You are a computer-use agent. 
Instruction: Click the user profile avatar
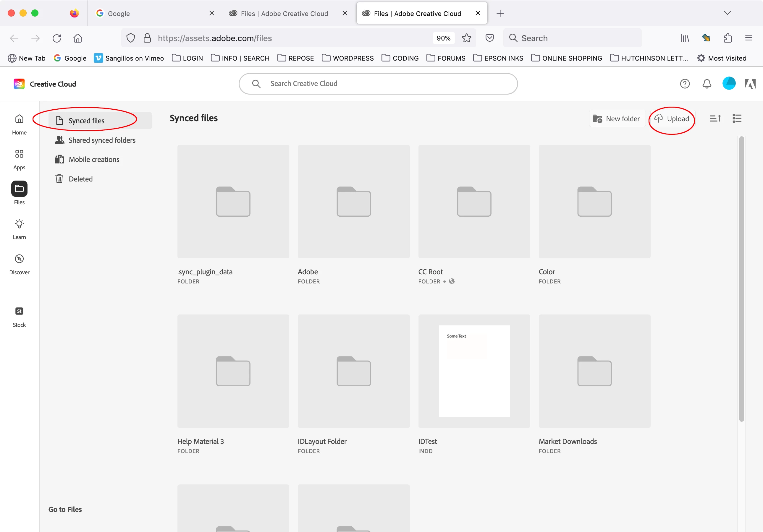tap(729, 83)
